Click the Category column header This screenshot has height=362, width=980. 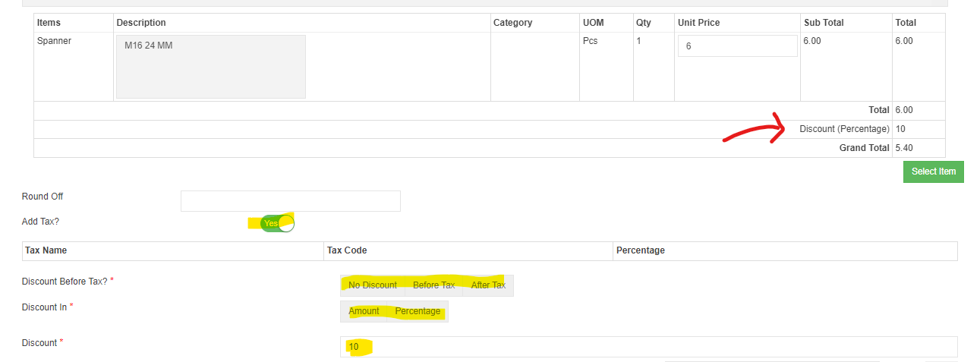click(x=512, y=23)
